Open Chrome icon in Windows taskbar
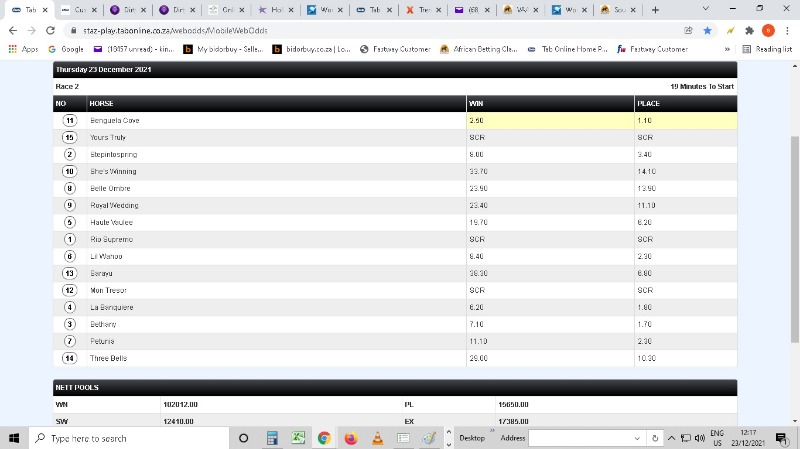800x449 pixels. tap(324, 438)
